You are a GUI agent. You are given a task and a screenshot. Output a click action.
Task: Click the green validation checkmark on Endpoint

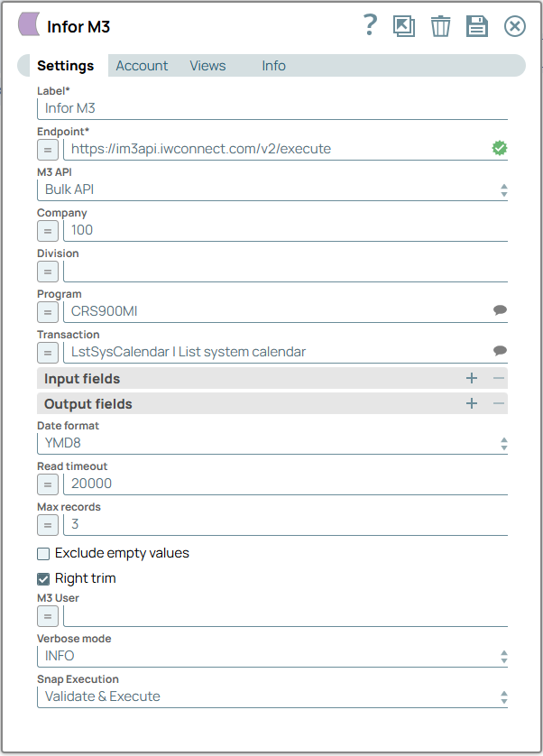500,149
